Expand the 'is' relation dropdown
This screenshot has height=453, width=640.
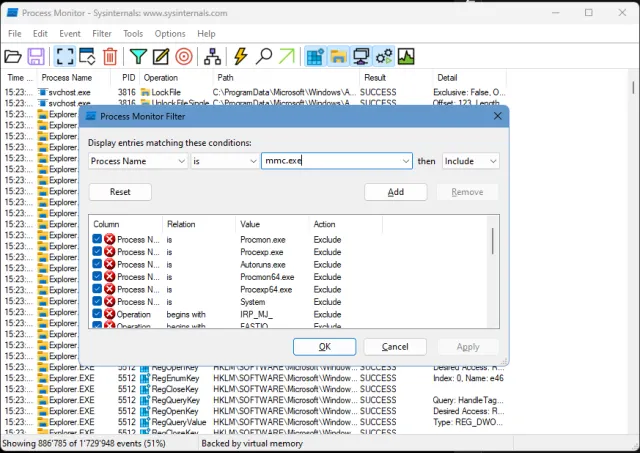pos(252,161)
